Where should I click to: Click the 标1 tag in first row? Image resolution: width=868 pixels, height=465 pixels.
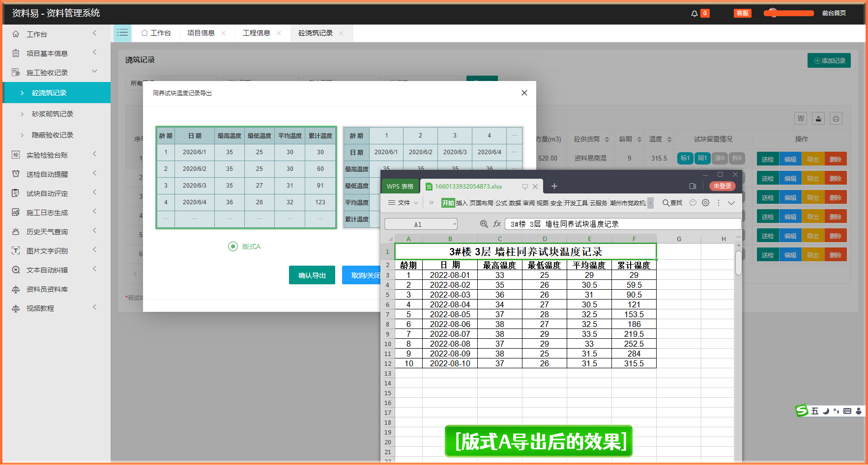(x=685, y=158)
